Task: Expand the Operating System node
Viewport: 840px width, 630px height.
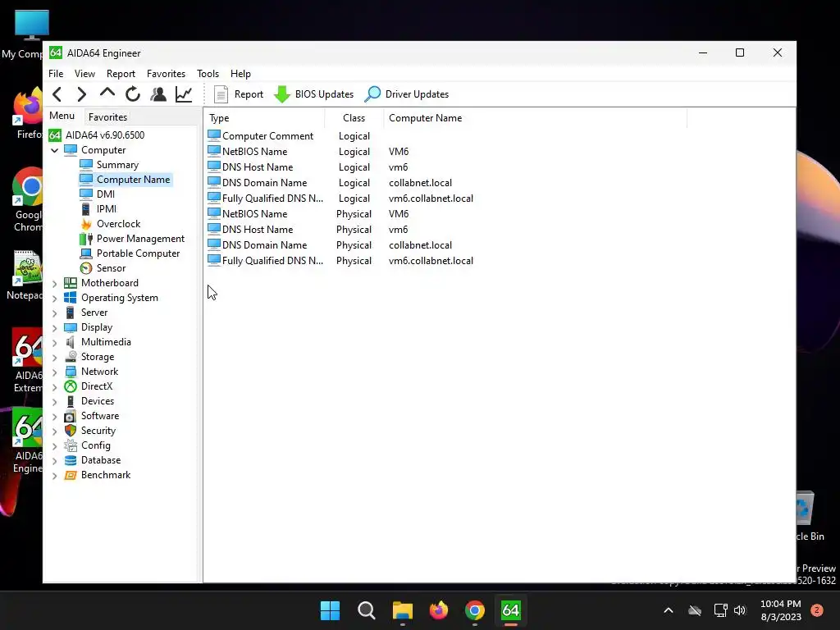Action: [55, 299]
